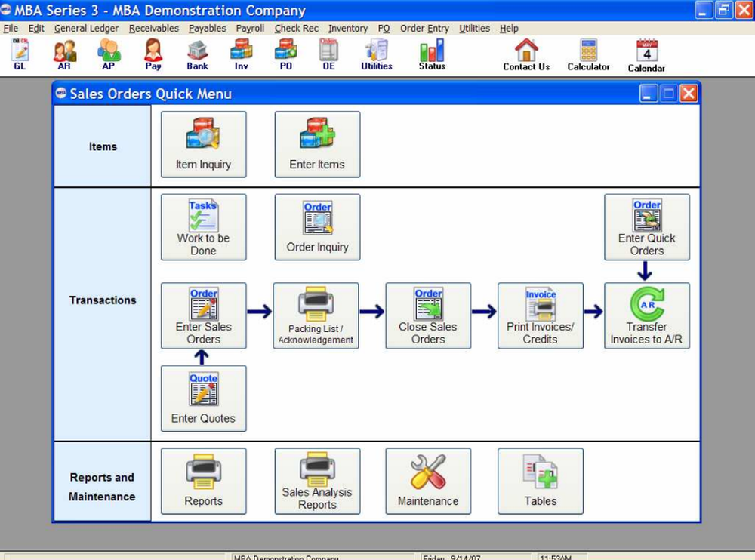Open the OE order entry toolbar icon
The image size is (755, 560).
[x=329, y=54]
